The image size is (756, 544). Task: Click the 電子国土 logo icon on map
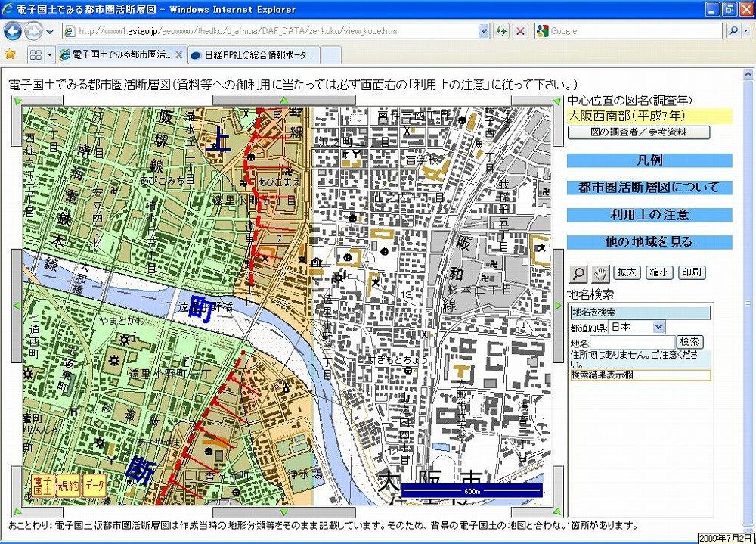(x=42, y=485)
